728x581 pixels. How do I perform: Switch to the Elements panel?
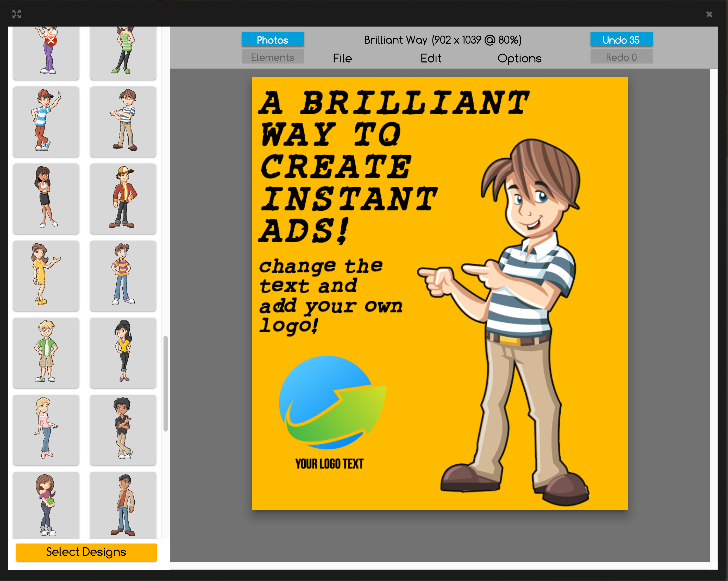273,56
